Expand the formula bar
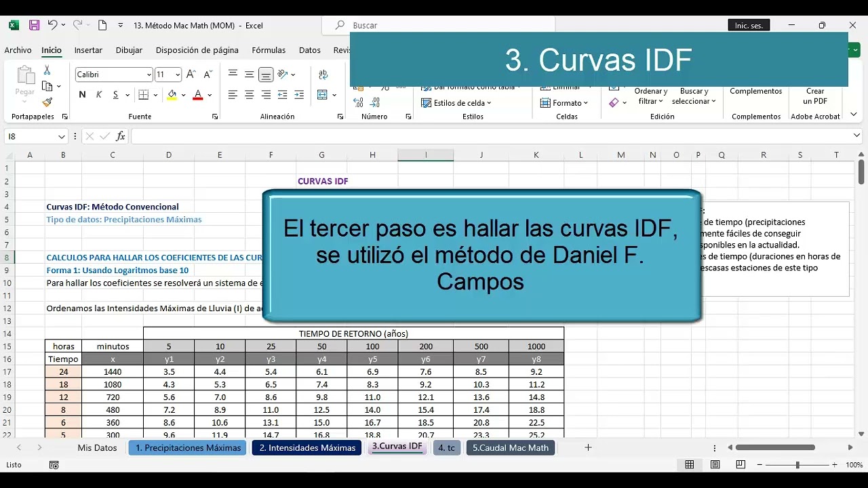 pos(856,136)
